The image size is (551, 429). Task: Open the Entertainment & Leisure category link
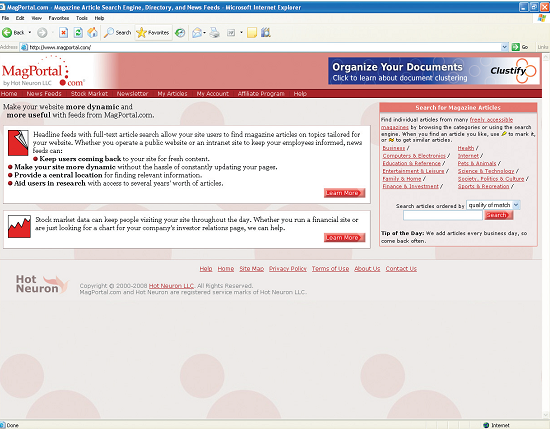[413, 171]
